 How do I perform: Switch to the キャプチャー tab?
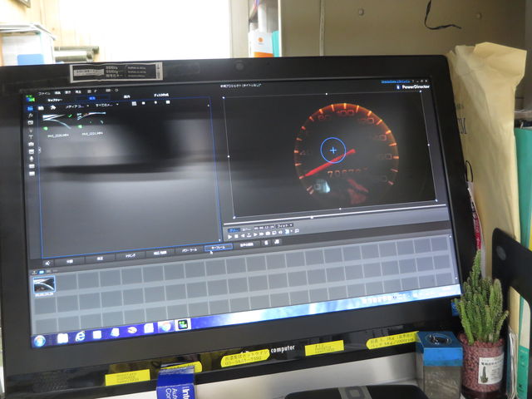55,100
